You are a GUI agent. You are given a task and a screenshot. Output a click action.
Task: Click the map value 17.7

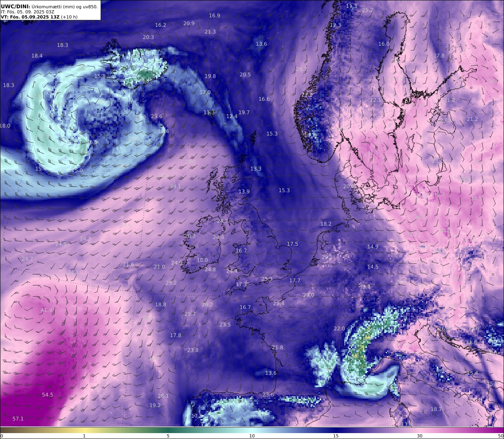pos(295,281)
